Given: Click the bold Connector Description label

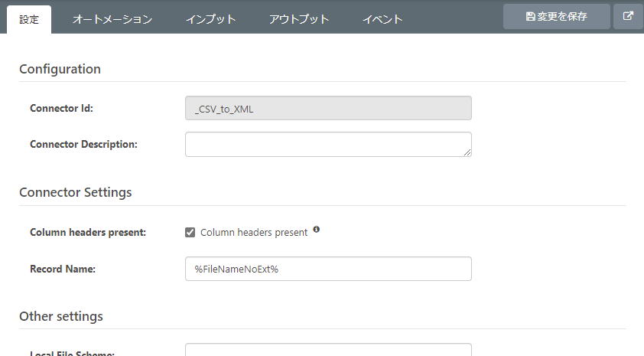Looking at the screenshot, I should 83,144.
